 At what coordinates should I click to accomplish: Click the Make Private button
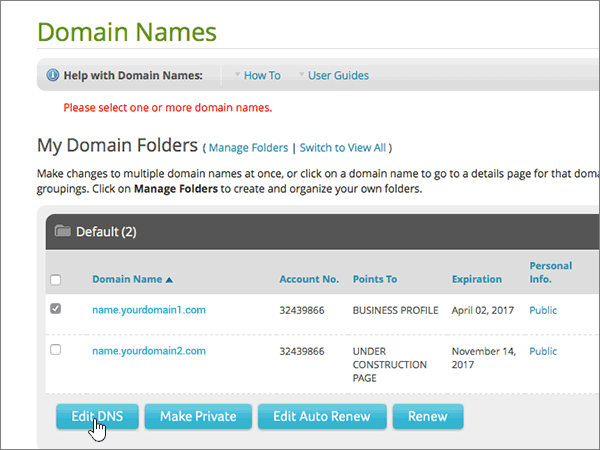[198, 416]
